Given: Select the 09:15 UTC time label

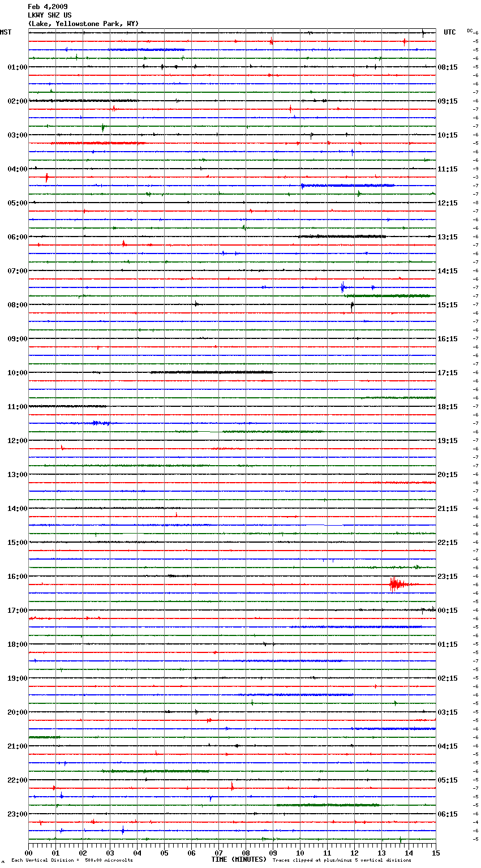Looking at the screenshot, I should [448, 101].
